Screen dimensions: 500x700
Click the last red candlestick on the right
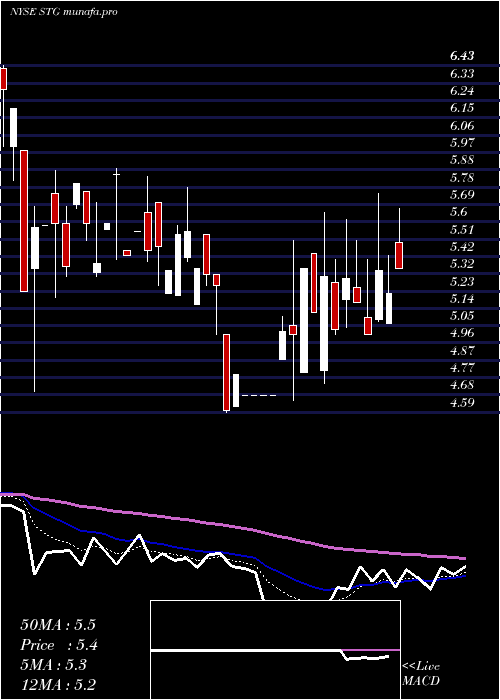(399, 255)
